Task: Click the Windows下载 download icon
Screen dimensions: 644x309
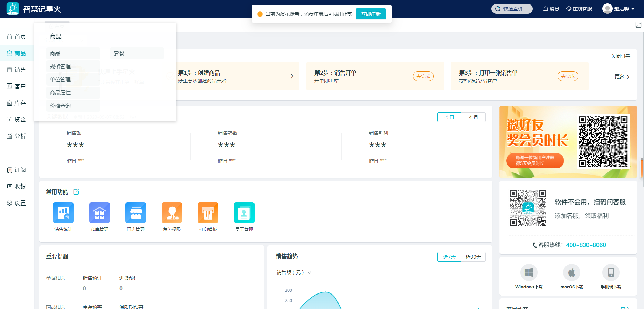Action: (x=529, y=272)
